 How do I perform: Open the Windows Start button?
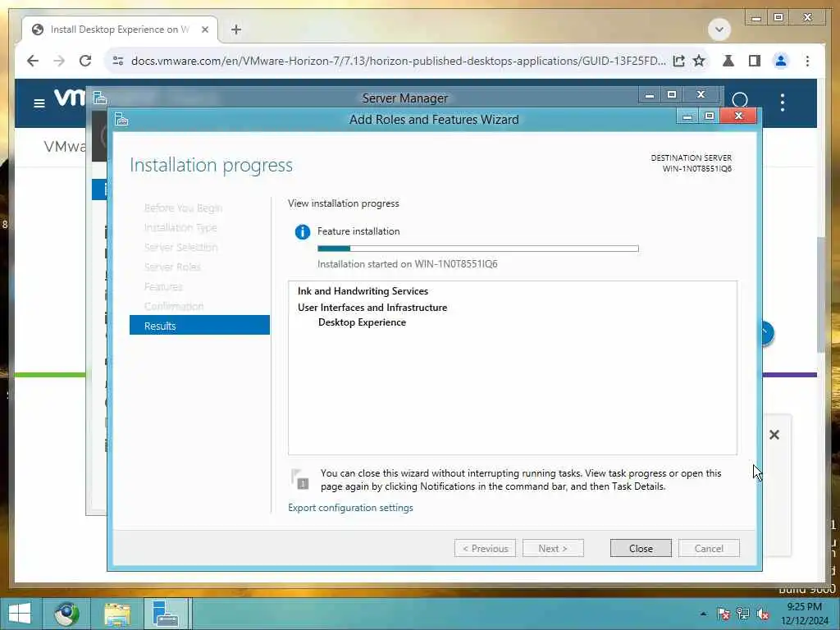pos(20,614)
